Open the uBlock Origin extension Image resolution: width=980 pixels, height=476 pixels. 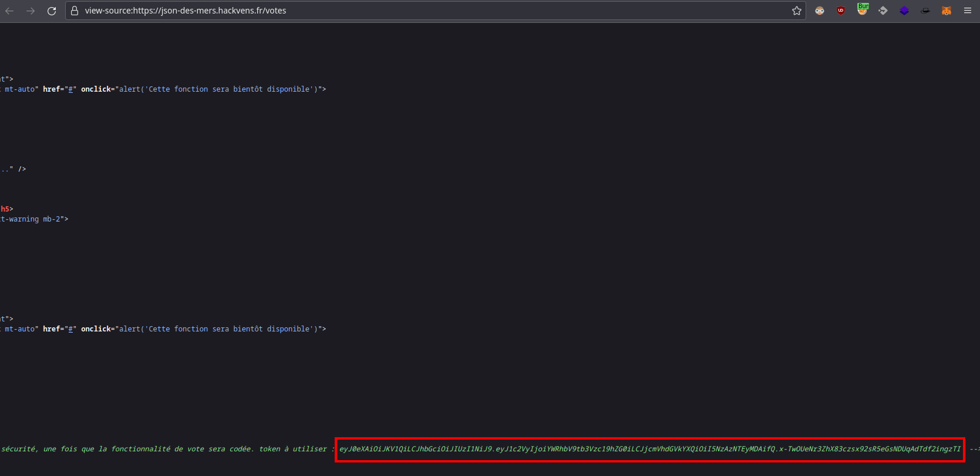[x=841, y=11]
